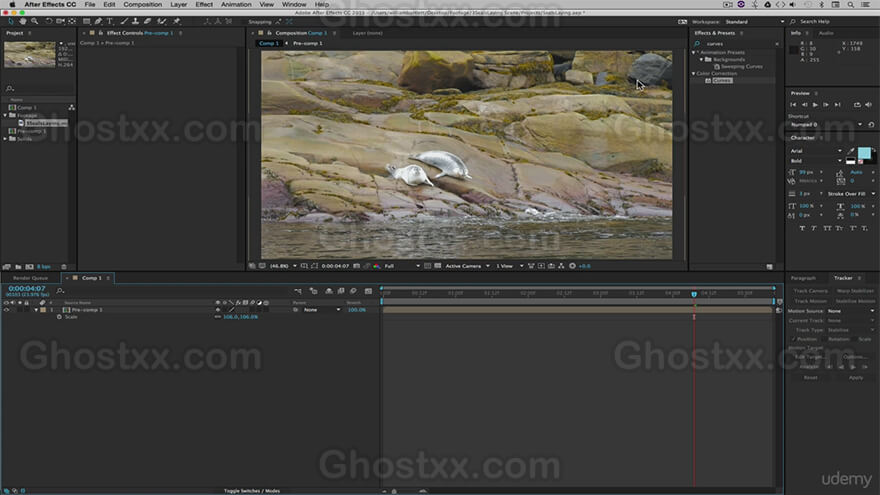Select the Pen tool
The image size is (880, 495).
(x=98, y=21)
